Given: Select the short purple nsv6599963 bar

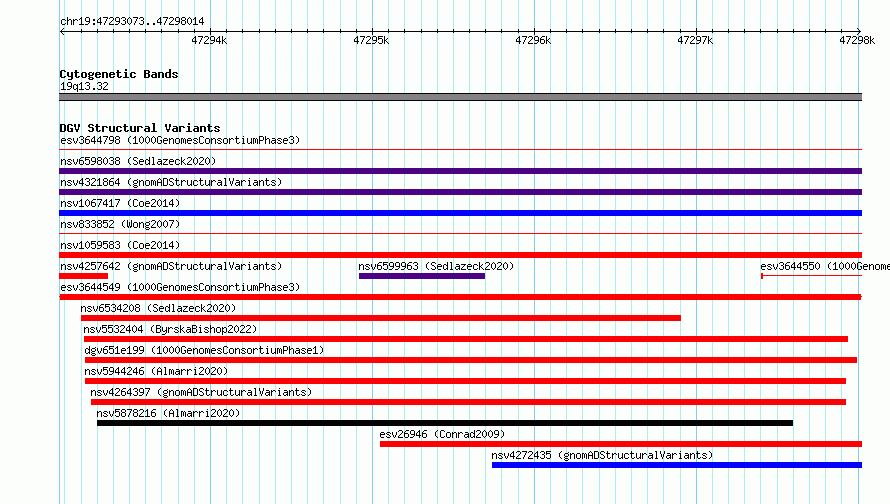Looking at the screenshot, I should [422, 276].
